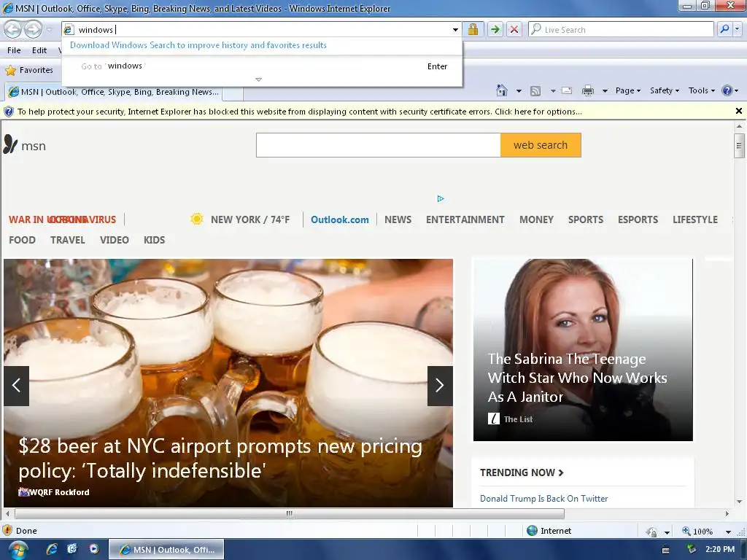Screen dimensions: 747x560
Task: Click the orange web search button
Action: click(541, 145)
